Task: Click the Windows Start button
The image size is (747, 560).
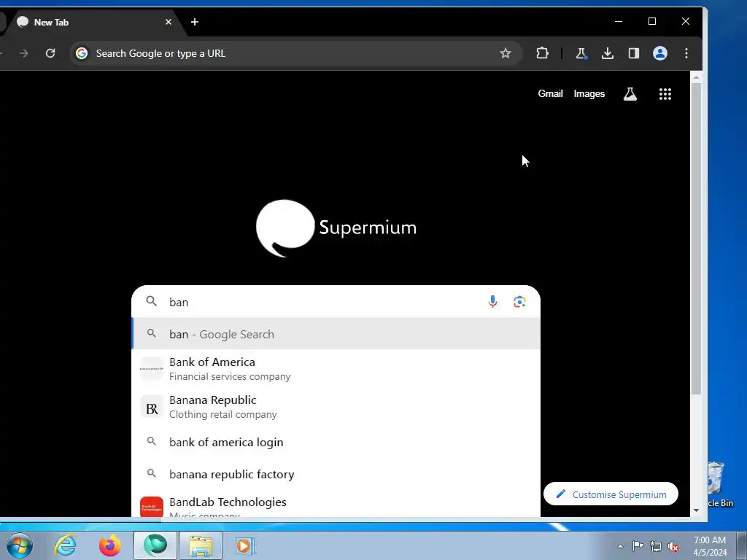Action: 20,545
